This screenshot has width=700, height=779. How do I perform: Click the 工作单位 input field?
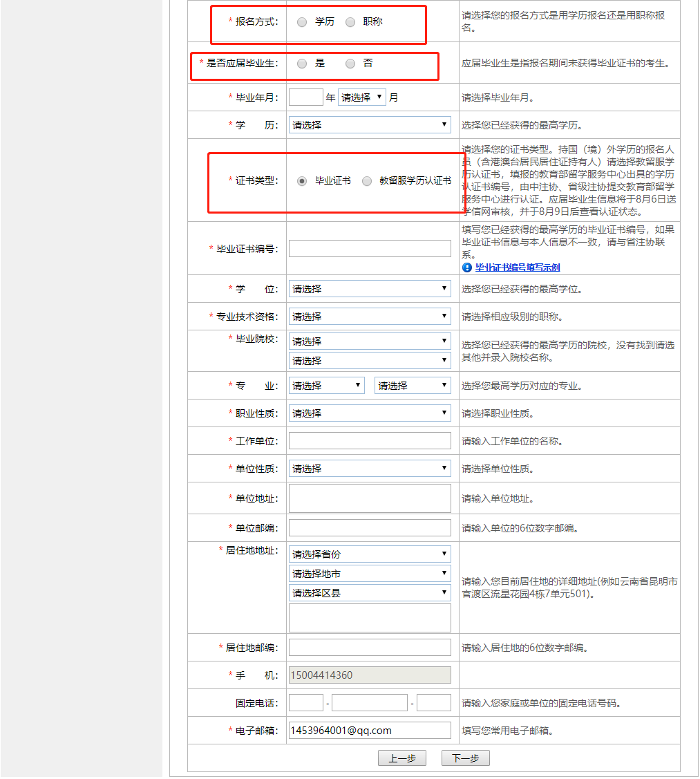[x=370, y=440]
